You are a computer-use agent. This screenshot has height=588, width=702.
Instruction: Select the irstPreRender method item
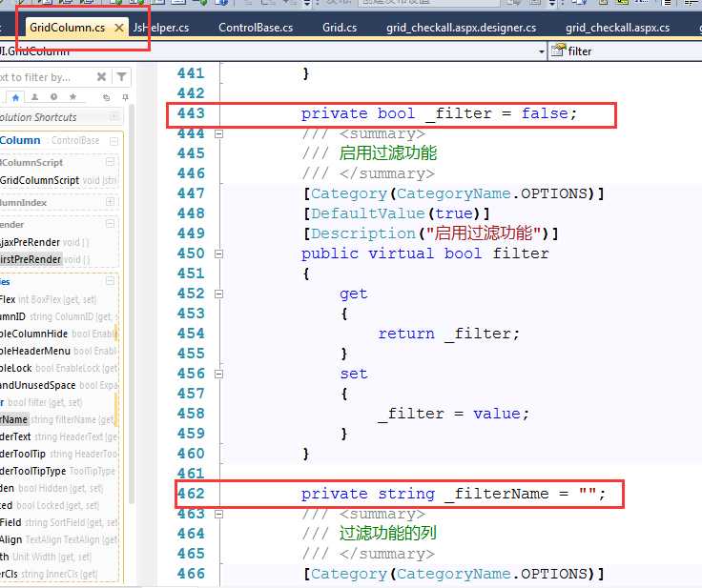point(45,259)
